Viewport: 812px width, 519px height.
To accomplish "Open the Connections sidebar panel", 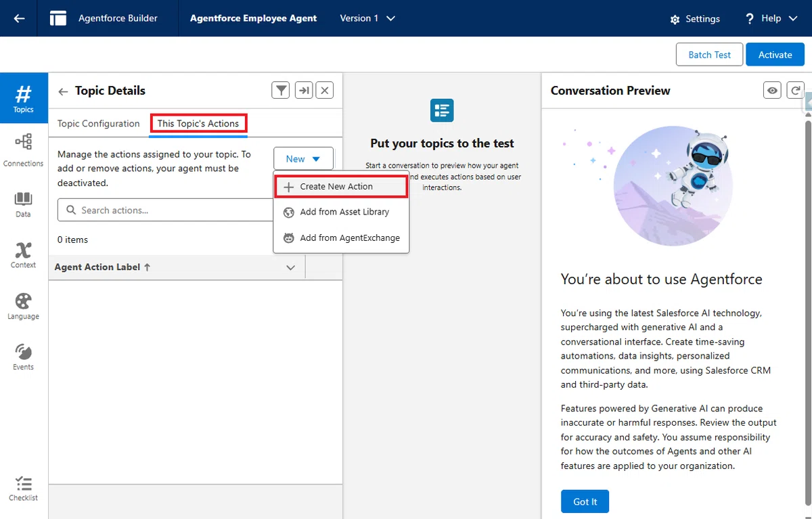I will (x=24, y=150).
